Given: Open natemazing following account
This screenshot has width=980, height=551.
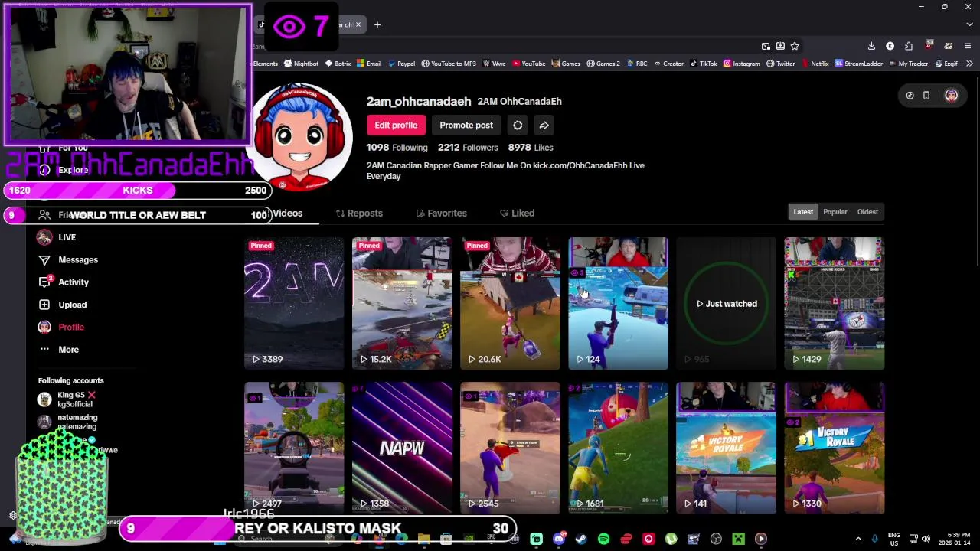Looking at the screenshot, I should [x=69, y=422].
